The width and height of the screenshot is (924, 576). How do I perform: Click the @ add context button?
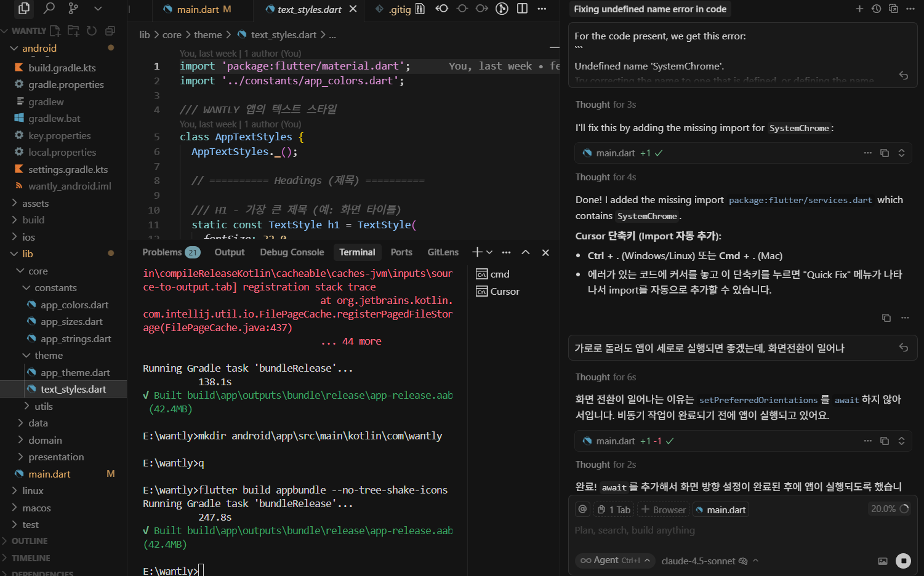(582, 509)
